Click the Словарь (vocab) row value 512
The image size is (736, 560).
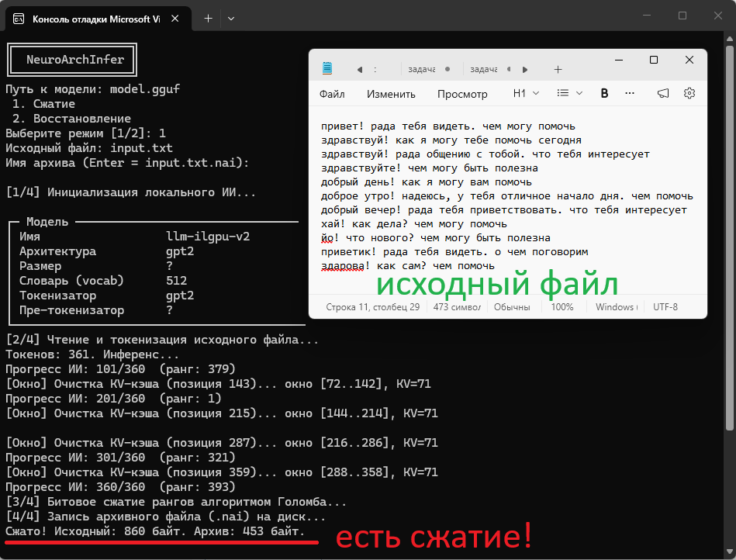177,281
